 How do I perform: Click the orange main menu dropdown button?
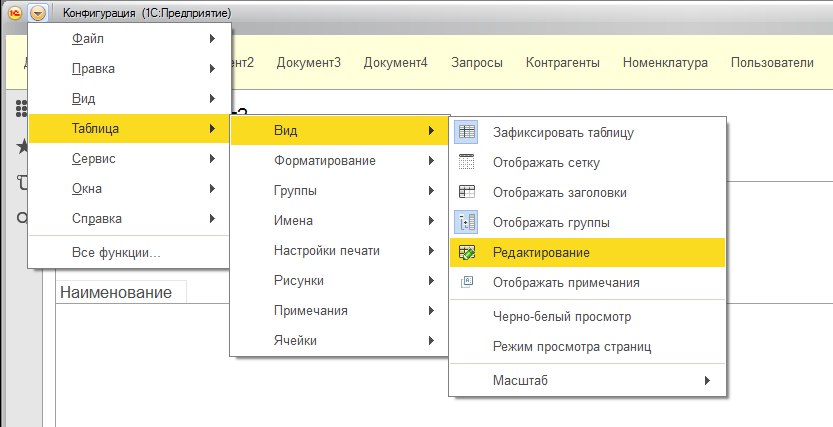[x=38, y=13]
